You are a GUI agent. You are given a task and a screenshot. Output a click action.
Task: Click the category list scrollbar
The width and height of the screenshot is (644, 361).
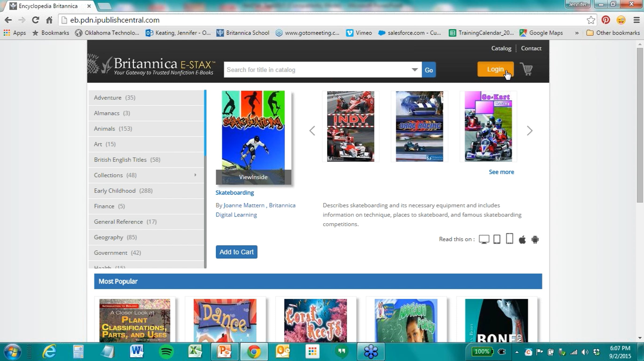[205, 123]
